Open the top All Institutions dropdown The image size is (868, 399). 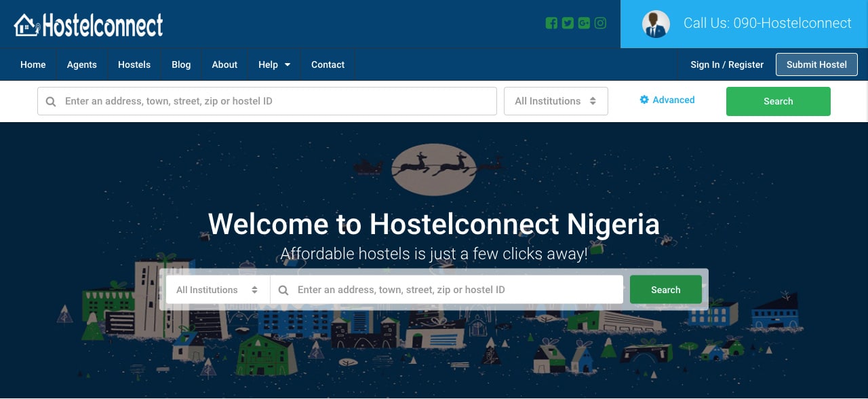point(556,101)
